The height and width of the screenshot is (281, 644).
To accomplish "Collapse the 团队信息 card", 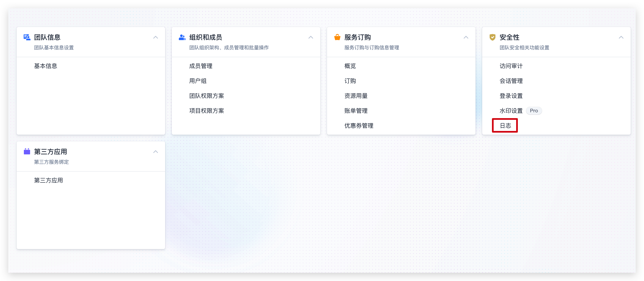I will point(155,37).
